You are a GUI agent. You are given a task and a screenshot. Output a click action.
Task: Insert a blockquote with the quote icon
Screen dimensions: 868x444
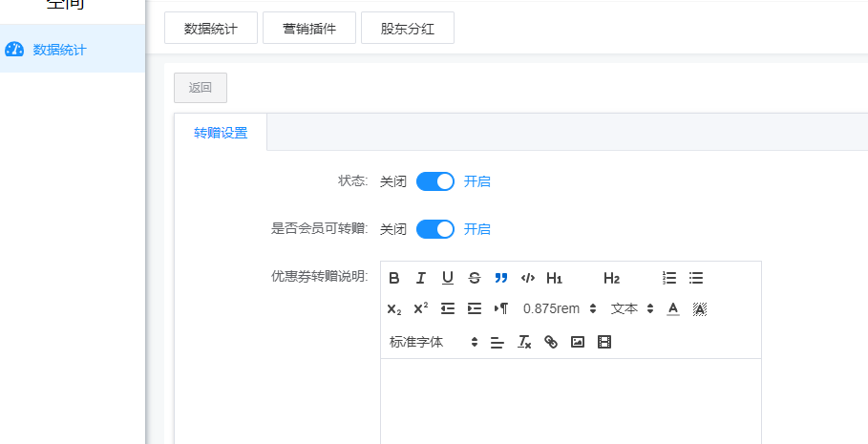(x=501, y=278)
